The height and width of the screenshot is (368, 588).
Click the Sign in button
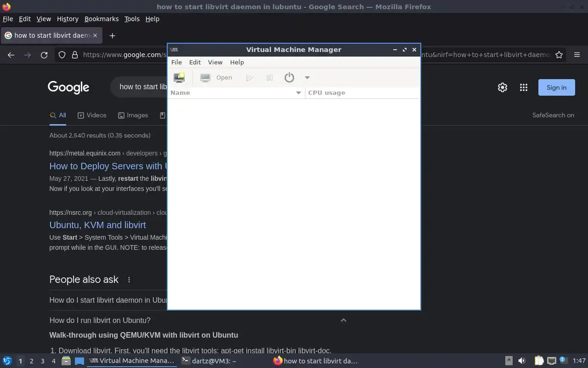(x=556, y=87)
